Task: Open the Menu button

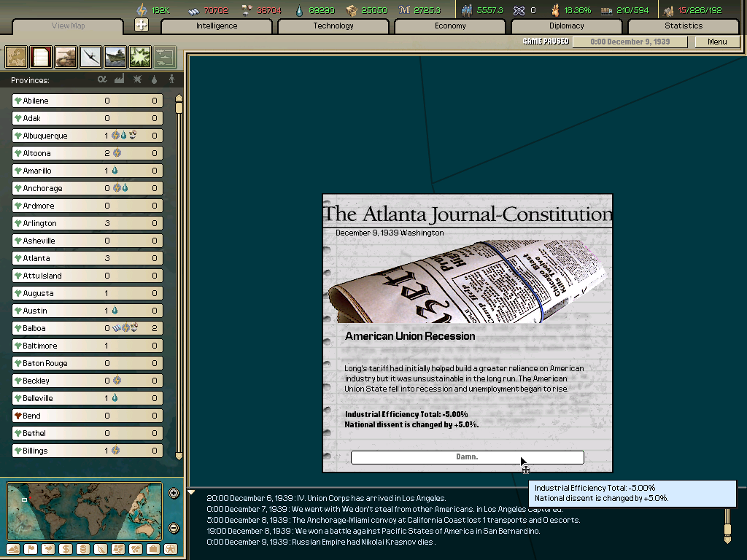Action: click(x=717, y=42)
